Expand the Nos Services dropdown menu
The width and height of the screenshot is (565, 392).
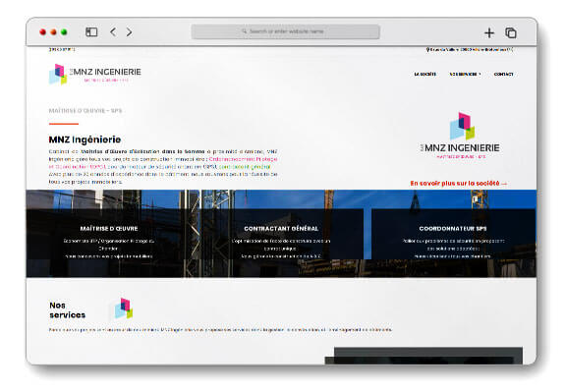[x=465, y=74]
